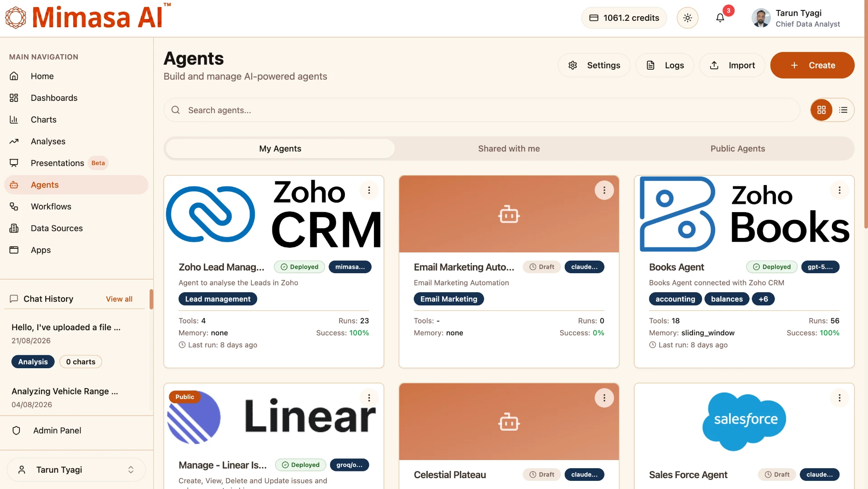Click the accounting tag

[675, 299]
